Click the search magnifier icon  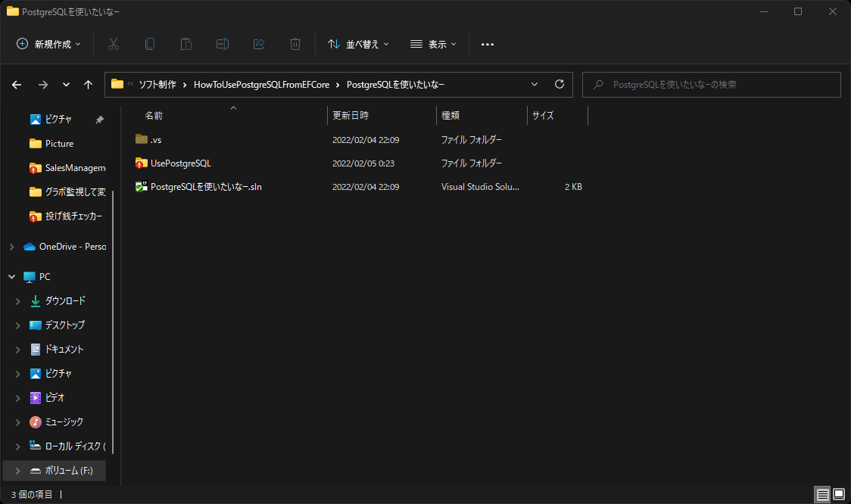pos(598,85)
